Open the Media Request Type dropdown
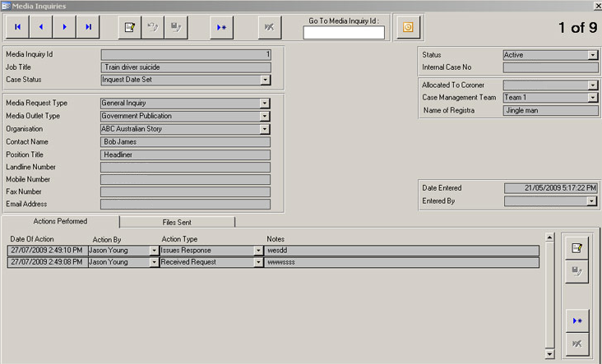602x364 pixels. coord(265,104)
